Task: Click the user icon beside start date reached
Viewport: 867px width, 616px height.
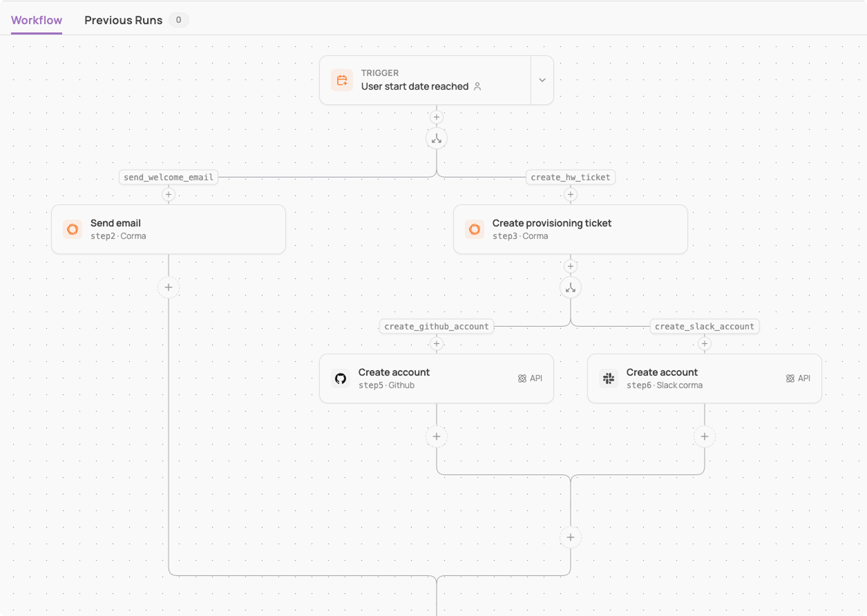Action: pos(477,86)
